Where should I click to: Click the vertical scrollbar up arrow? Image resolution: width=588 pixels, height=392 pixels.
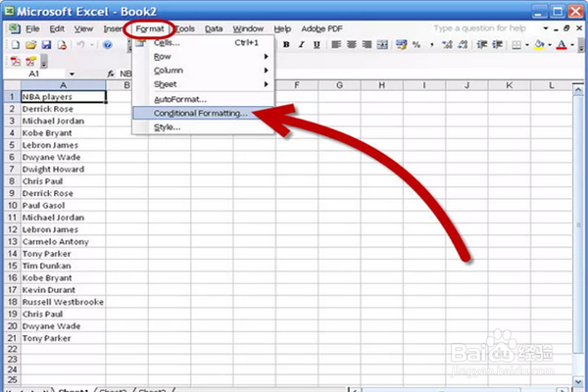578,89
